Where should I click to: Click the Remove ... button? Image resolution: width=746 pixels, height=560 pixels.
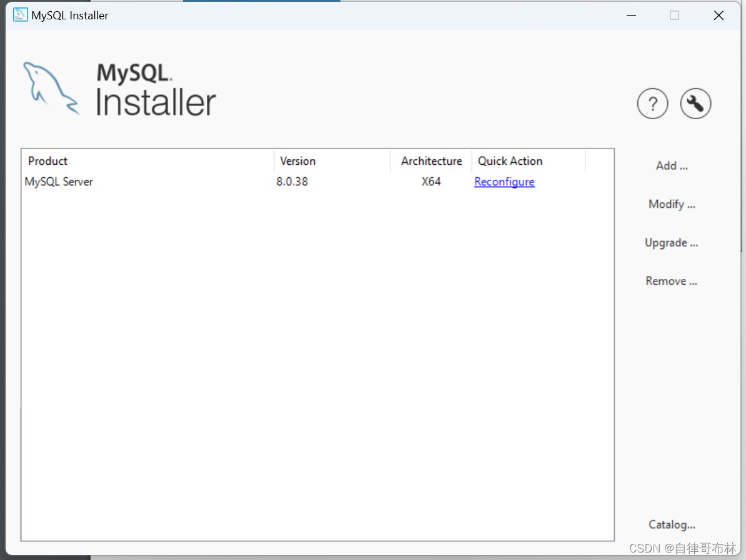click(671, 281)
